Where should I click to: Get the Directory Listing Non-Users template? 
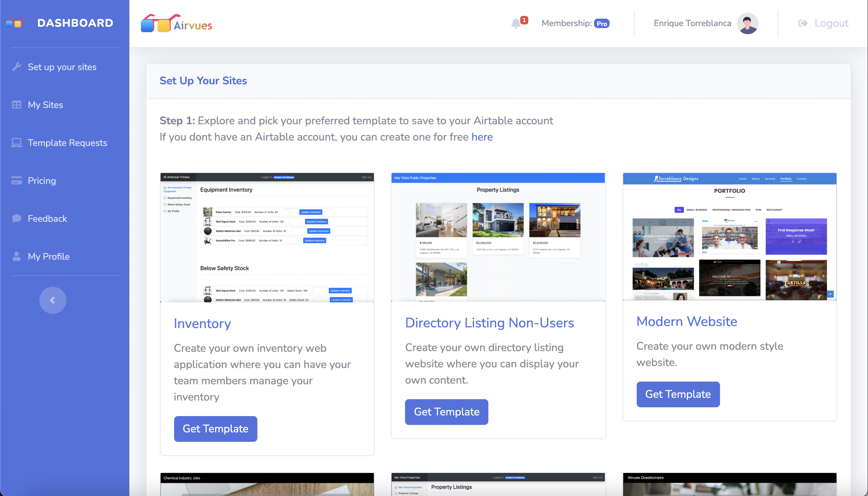[x=446, y=411]
